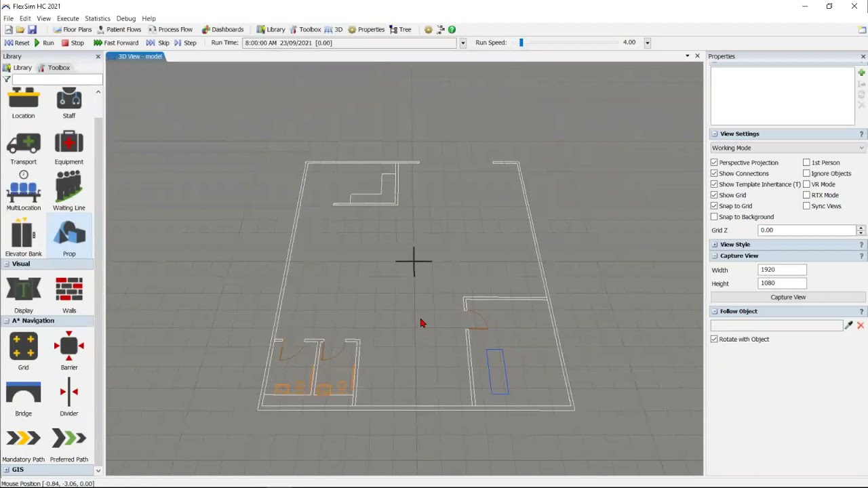Select the Staff library object
868x488 pixels.
[68, 104]
